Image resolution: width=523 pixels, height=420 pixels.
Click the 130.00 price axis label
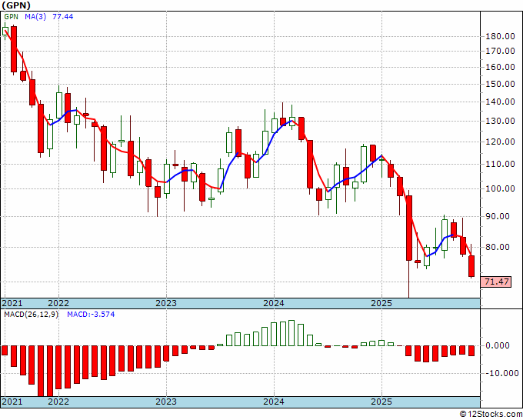click(x=500, y=121)
